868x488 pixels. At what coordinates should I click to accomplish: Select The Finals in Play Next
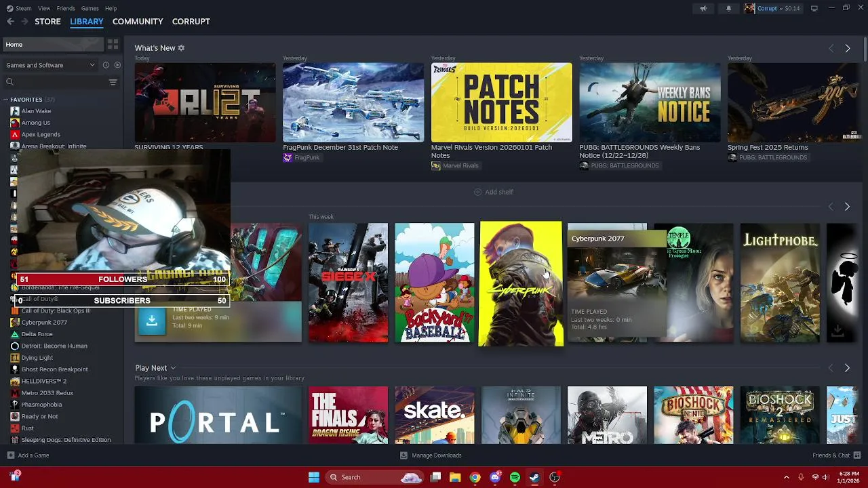pyautogui.click(x=348, y=415)
